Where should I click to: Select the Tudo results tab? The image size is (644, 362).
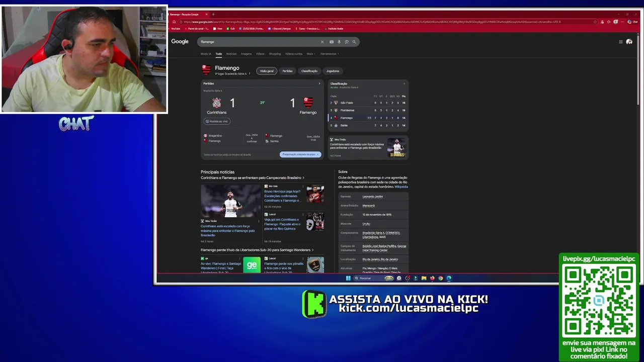click(218, 54)
